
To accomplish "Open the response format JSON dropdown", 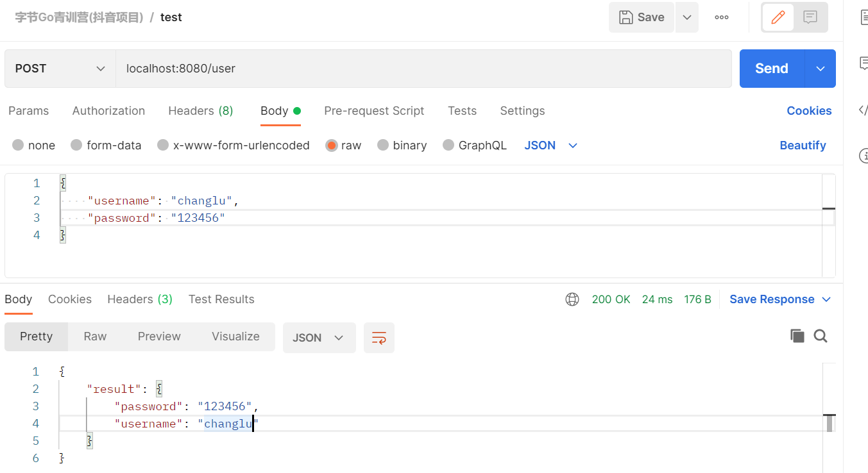I will coord(319,338).
